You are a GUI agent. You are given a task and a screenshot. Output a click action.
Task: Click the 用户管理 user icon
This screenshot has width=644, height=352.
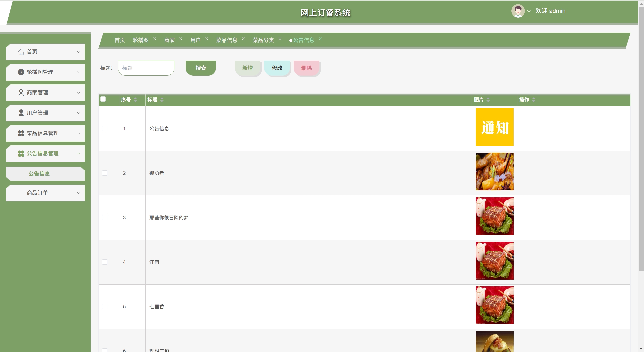tap(21, 113)
